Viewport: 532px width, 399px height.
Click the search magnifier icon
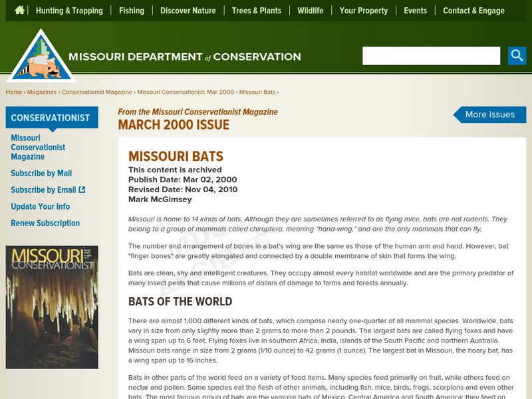[x=516, y=56]
